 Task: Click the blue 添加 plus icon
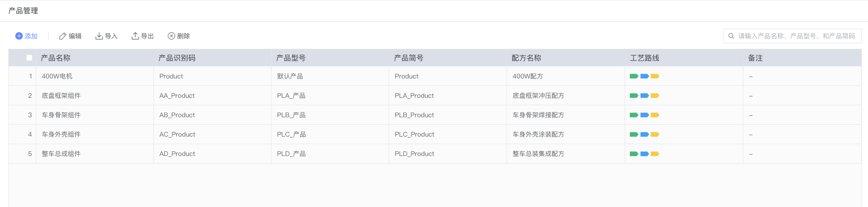point(19,36)
